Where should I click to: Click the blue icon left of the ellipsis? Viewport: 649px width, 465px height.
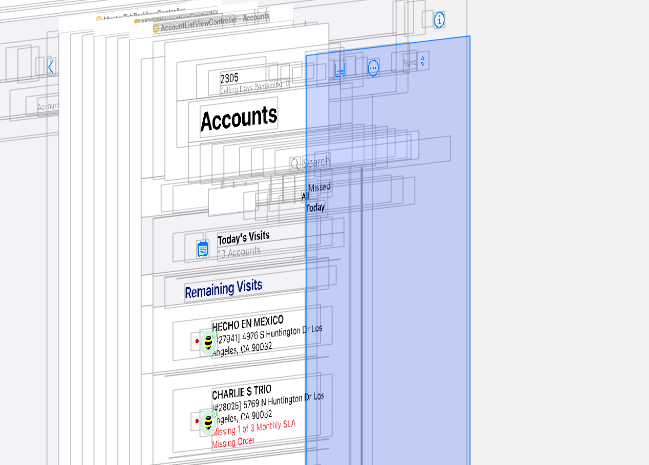tap(340, 71)
